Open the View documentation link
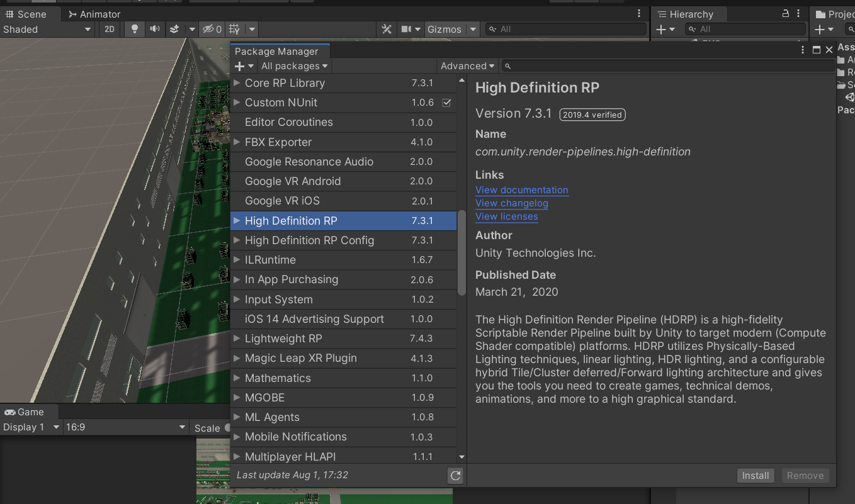Image resolution: width=855 pixels, height=504 pixels. point(522,190)
